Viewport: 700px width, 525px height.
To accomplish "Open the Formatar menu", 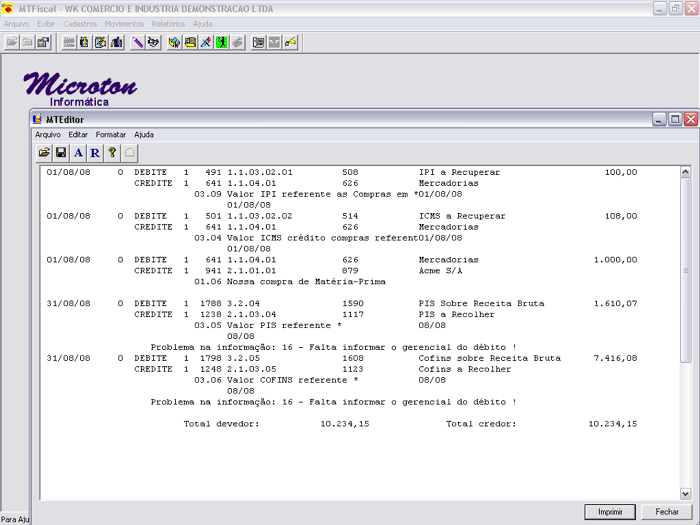I will click(111, 134).
